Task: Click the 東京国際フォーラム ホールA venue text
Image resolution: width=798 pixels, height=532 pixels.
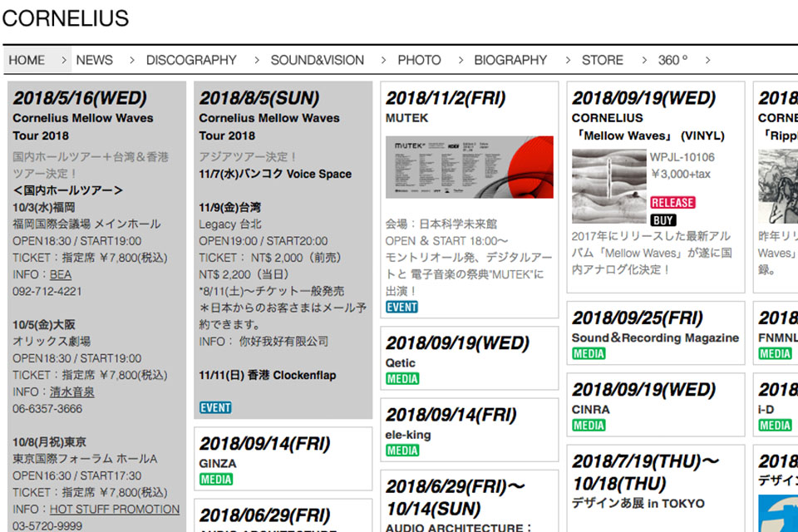Action: click(85, 459)
